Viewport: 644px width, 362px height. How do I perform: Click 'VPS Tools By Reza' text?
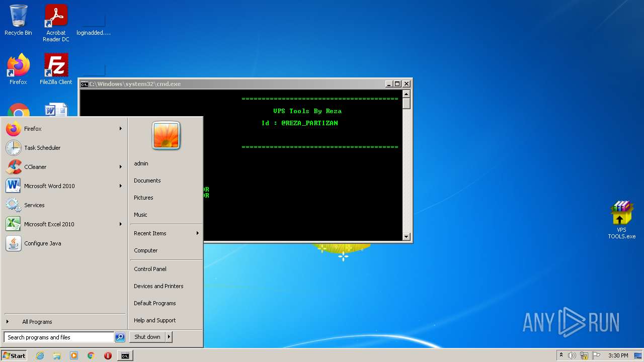307,111
